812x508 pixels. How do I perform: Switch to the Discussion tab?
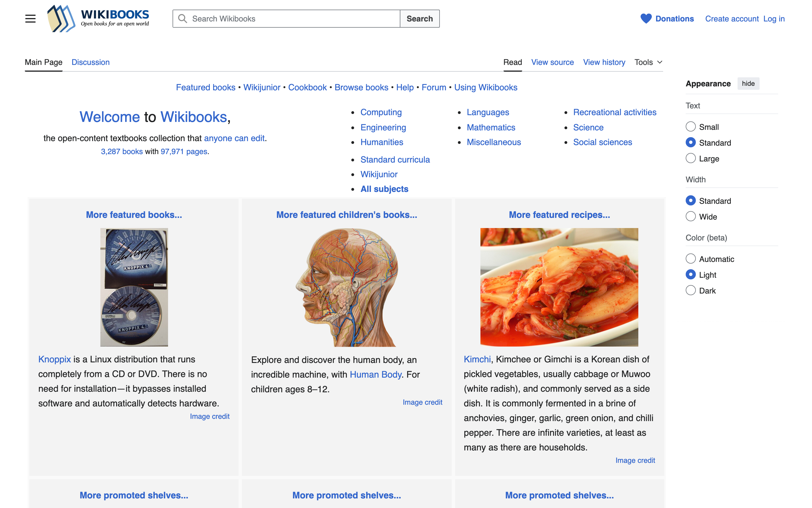pos(91,62)
